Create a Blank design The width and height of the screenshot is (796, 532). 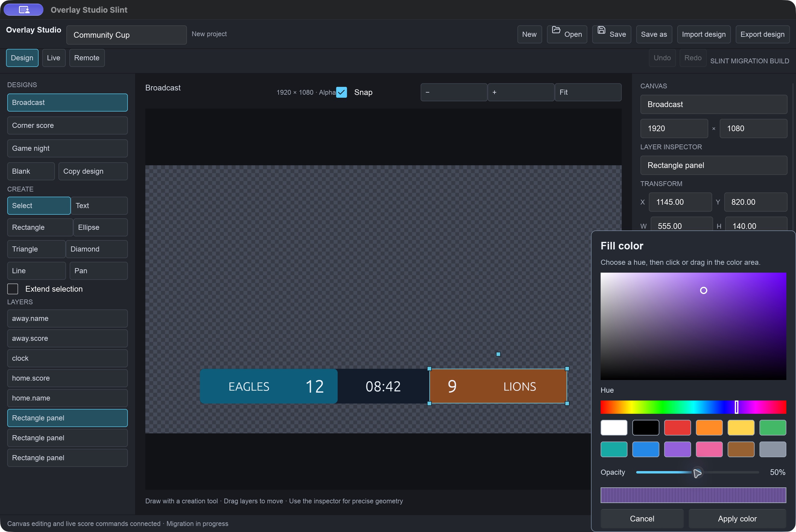coord(31,171)
